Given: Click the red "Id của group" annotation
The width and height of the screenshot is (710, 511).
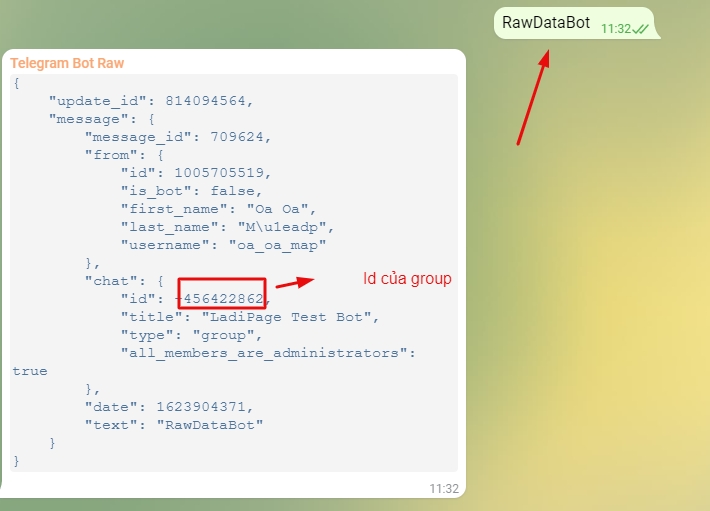Looking at the screenshot, I should pos(407,279).
